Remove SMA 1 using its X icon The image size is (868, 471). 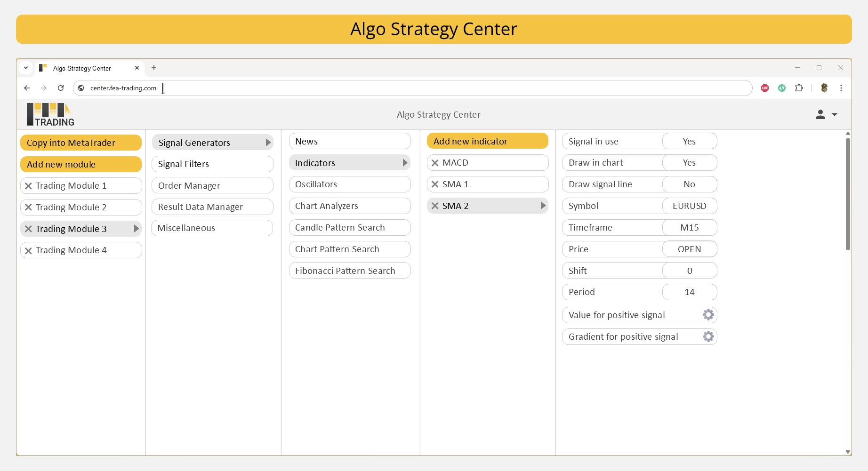click(x=435, y=184)
